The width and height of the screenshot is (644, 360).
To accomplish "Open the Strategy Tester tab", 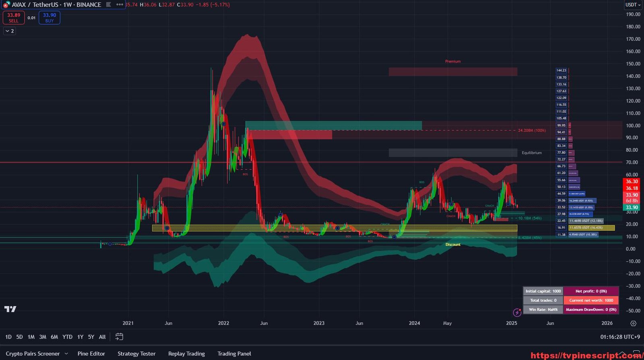I will (x=136, y=354).
